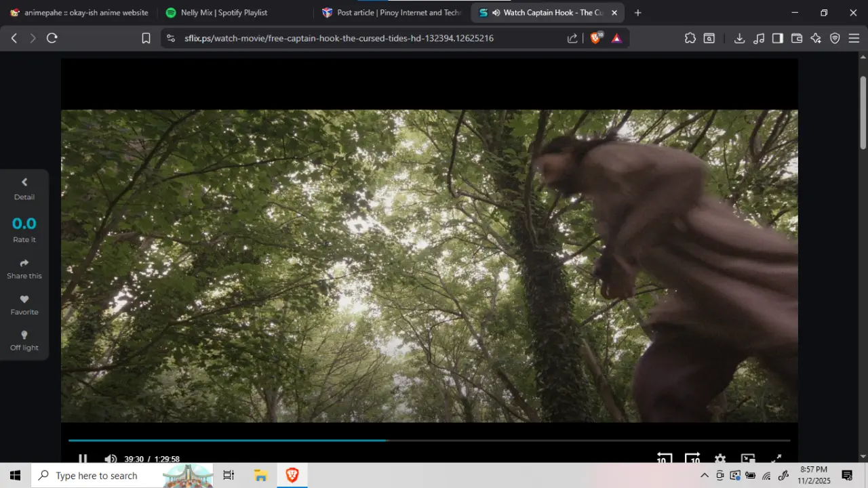Reload the current page

52,38
